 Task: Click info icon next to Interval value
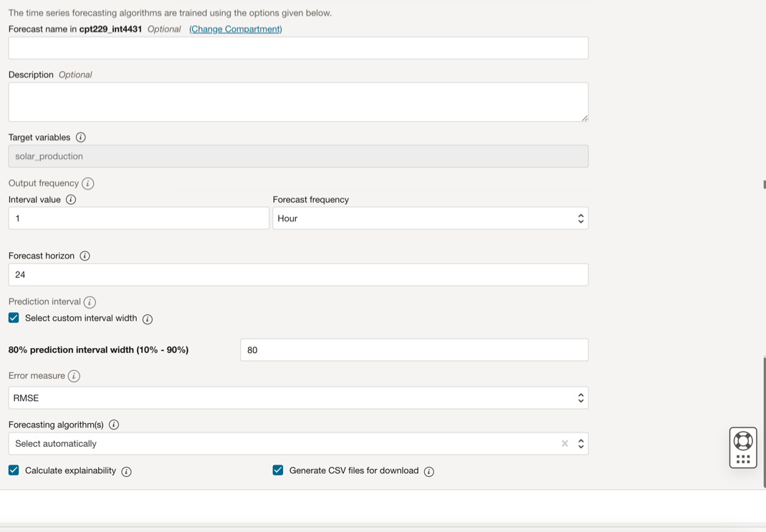[x=71, y=200]
